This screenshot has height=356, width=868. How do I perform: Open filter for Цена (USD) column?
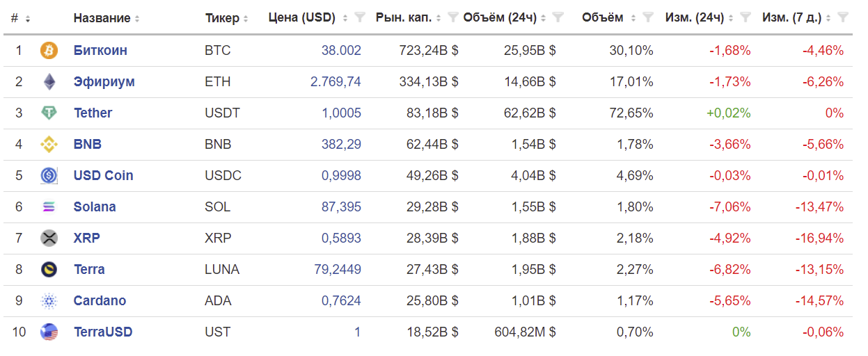pyautogui.click(x=359, y=17)
